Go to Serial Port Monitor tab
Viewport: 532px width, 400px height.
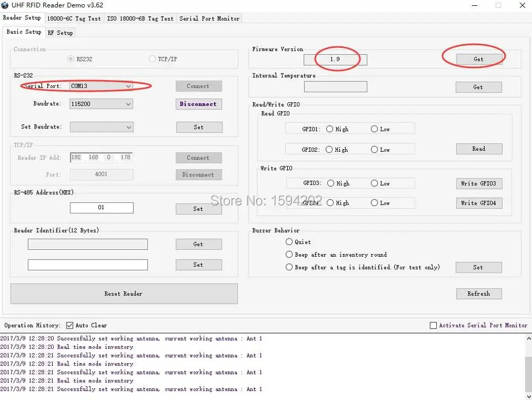point(209,19)
